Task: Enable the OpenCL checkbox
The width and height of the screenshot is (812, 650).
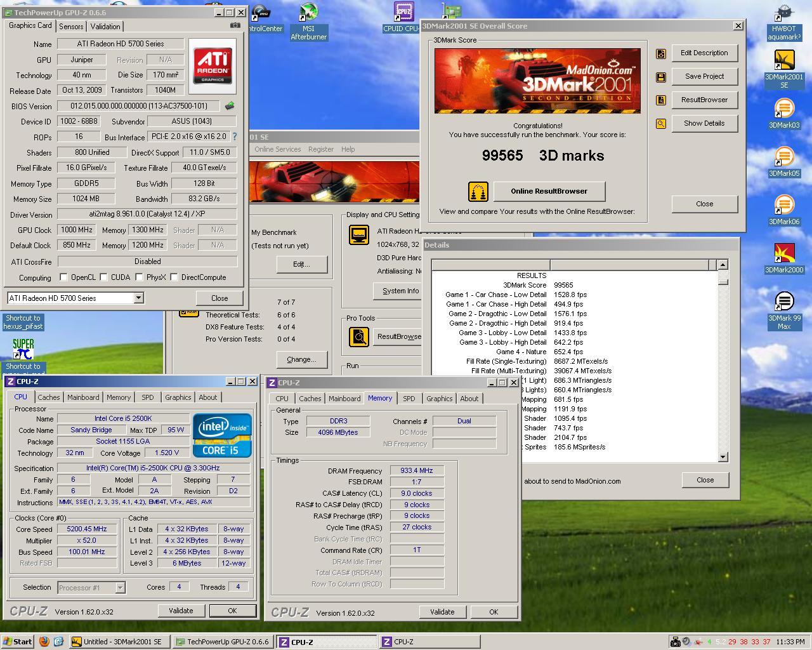Action: 63,277
